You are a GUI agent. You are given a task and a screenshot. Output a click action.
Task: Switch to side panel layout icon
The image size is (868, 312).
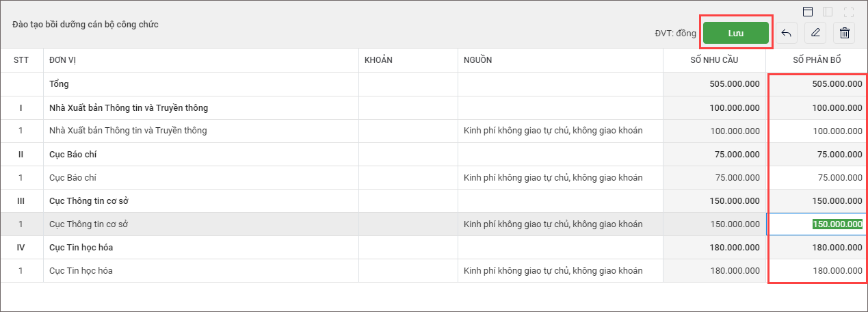pos(828,12)
